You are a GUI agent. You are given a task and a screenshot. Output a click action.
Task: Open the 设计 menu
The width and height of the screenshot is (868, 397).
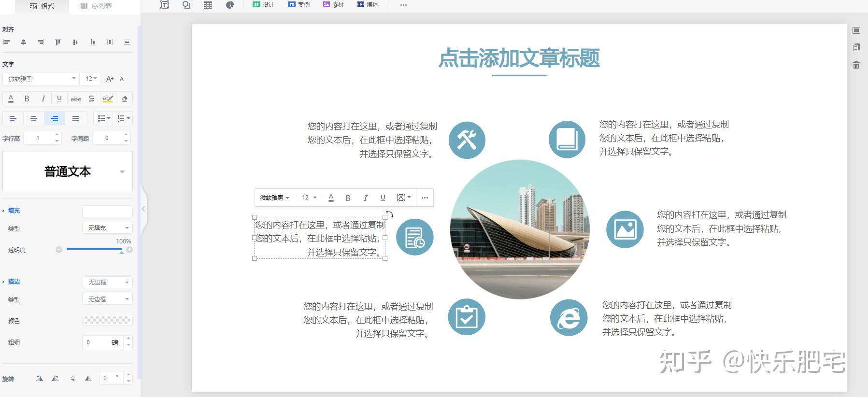click(x=263, y=5)
